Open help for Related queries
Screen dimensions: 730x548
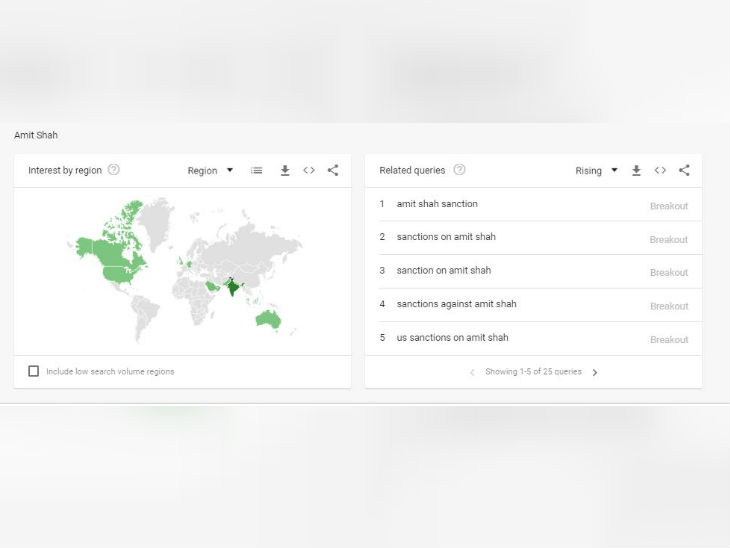459,170
